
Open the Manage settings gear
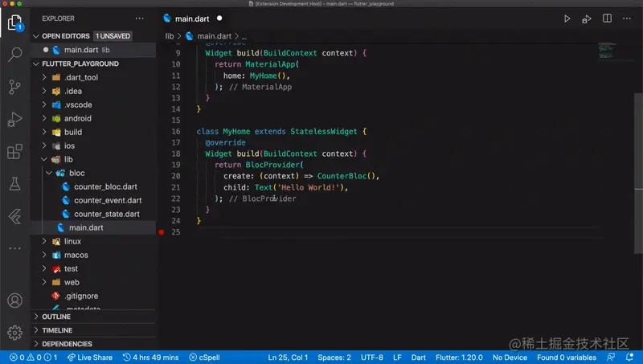pos(14,333)
